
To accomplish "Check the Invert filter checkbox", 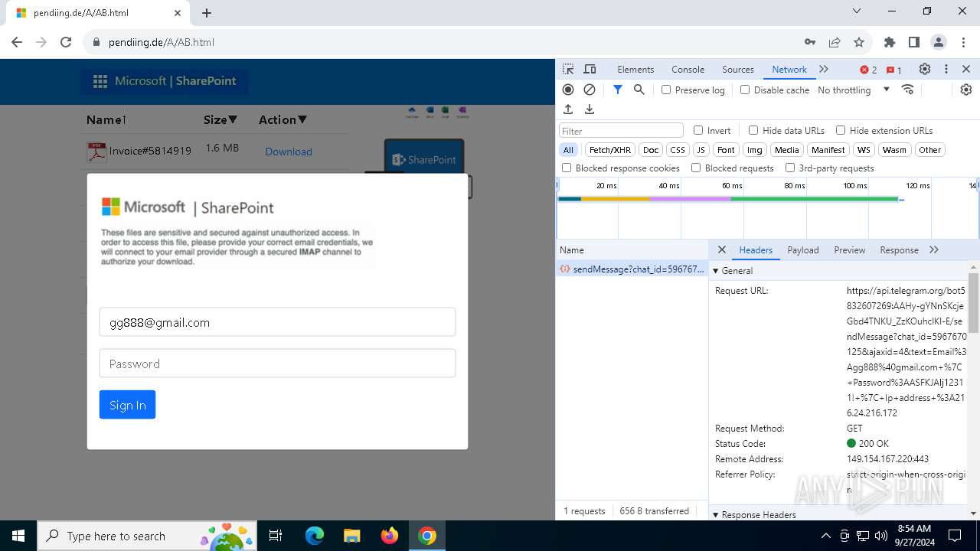I will (x=698, y=130).
